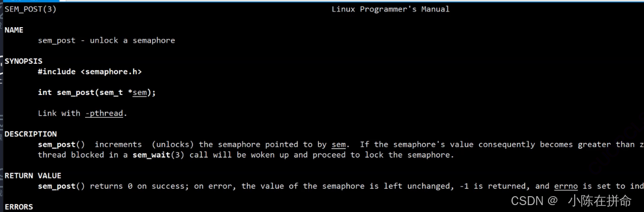Click the int sem_post function prototype
644x212 pixels.
tap(97, 92)
